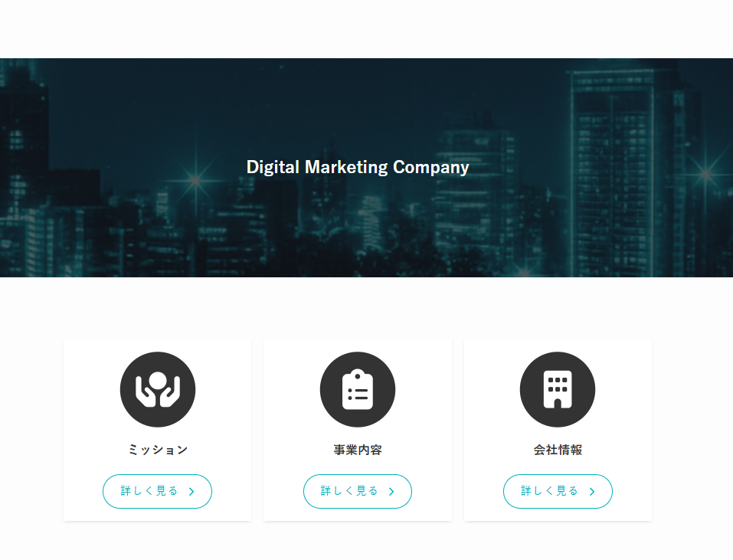Select the ミッション card title

point(158,450)
